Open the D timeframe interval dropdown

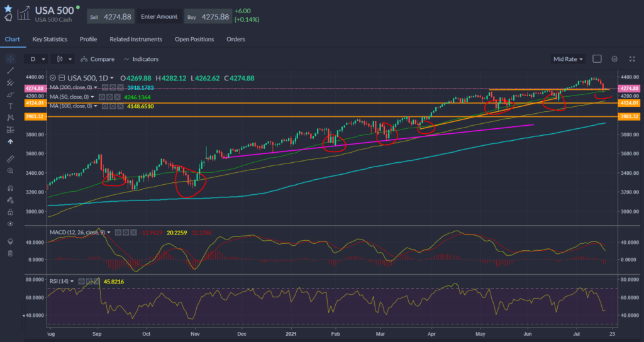(x=36, y=59)
